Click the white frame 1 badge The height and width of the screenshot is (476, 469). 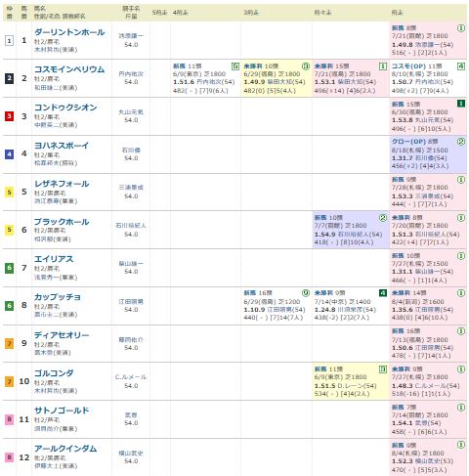tap(9, 41)
